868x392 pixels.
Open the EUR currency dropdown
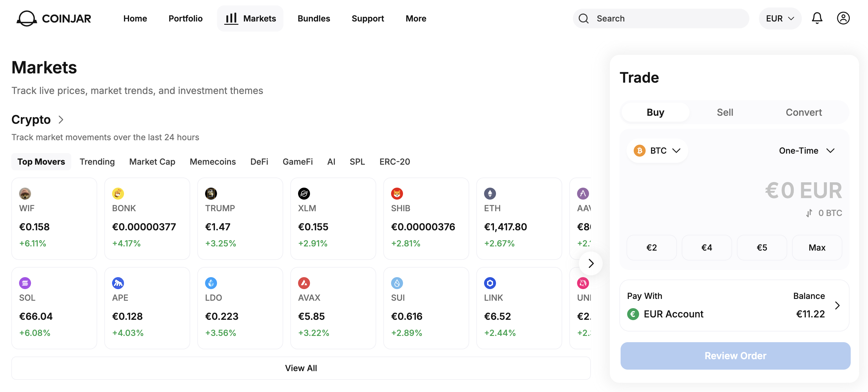pos(780,18)
